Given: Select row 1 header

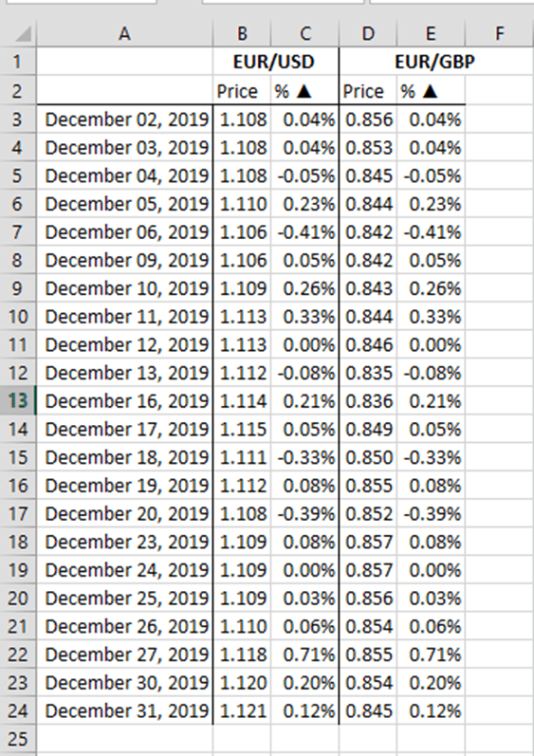Looking at the screenshot, I should [x=18, y=62].
